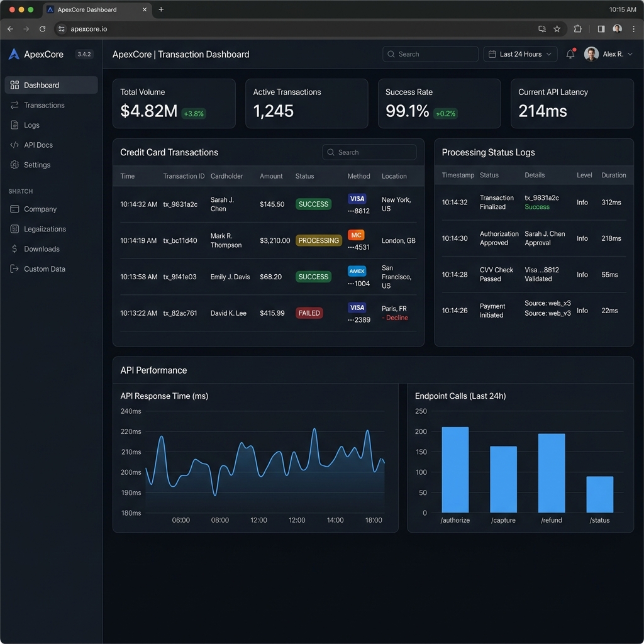Click the PROCESSING status badge

click(x=319, y=241)
